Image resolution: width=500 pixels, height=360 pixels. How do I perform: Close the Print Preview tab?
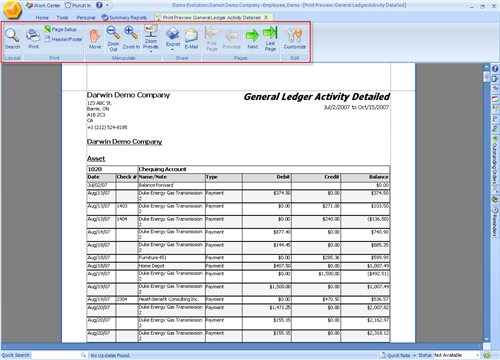point(266,17)
